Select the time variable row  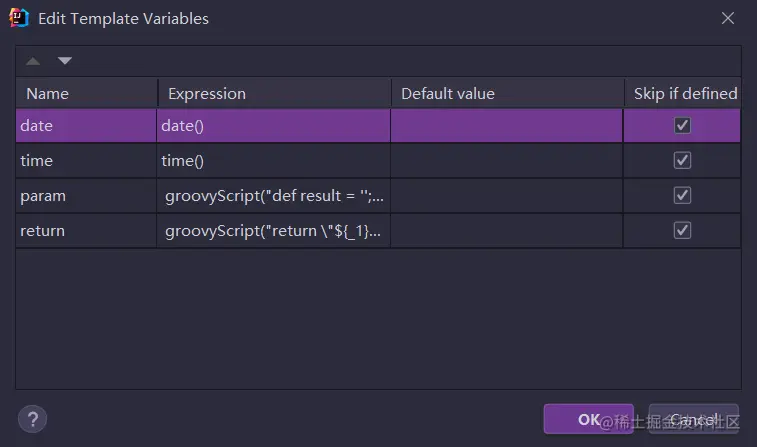tap(86, 161)
